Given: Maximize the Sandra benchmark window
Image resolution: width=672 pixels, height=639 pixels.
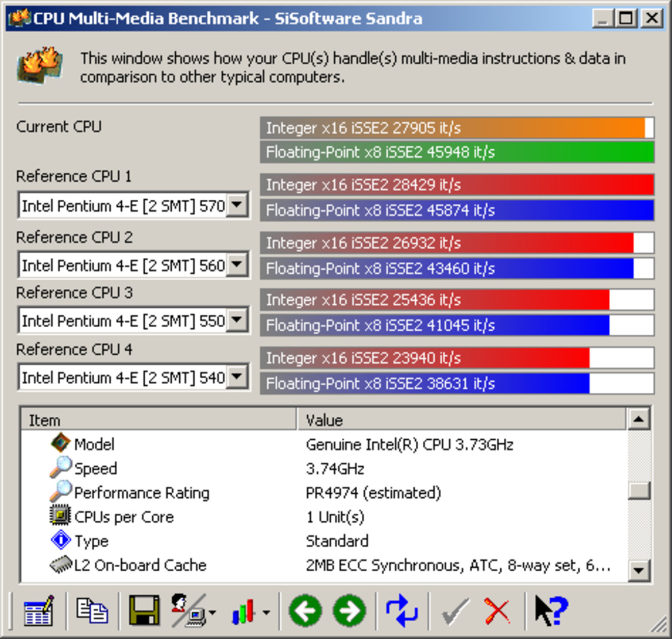Looking at the screenshot, I should 625,18.
